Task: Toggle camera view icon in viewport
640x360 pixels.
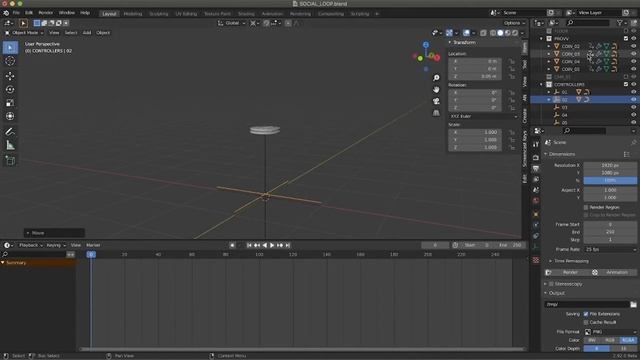Action: pyautogui.click(x=436, y=101)
